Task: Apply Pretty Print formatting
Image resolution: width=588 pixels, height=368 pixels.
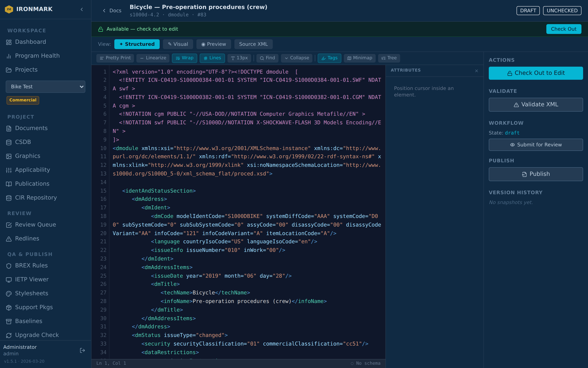Action: coord(115,58)
